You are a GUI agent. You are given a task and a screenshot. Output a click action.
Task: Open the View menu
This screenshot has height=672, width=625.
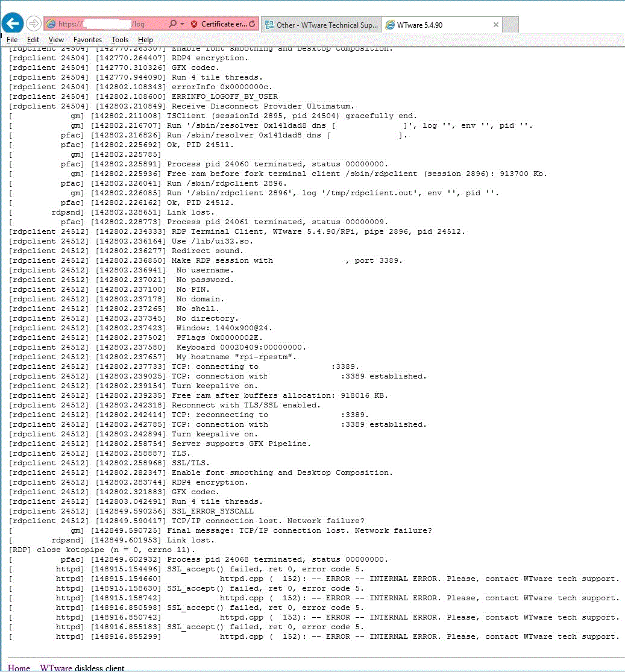[x=56, y=39]
